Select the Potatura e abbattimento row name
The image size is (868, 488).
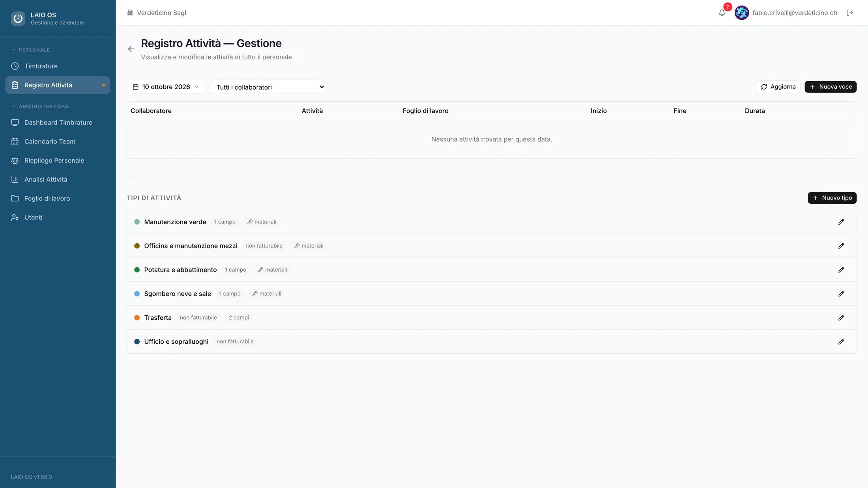180,270
